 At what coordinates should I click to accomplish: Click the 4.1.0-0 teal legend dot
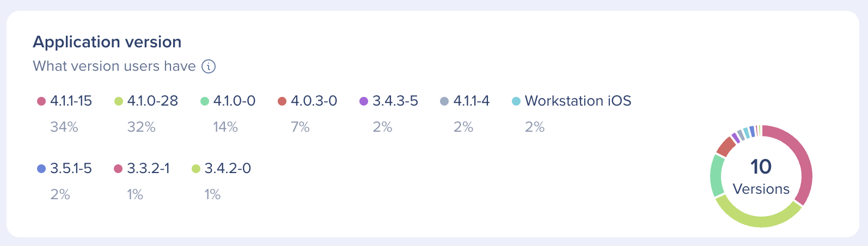click(x=204, y=101)
